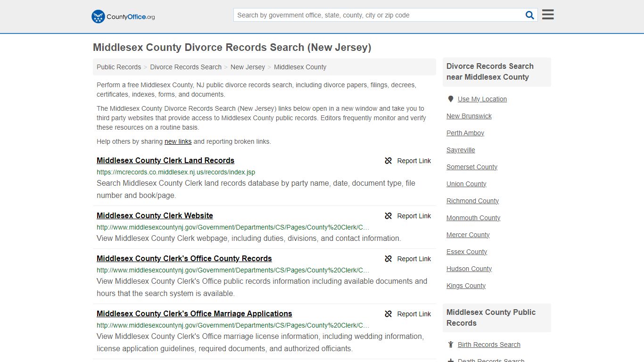This screenshot has height=362, width=644.
Task: Click the CountyOffice.org logo
Action: [x=123, y=16]
